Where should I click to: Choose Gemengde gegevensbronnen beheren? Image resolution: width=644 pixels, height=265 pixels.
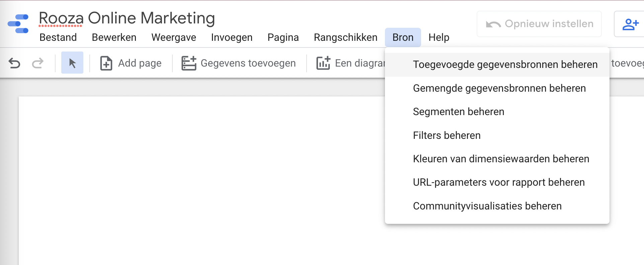pos(497,88)
